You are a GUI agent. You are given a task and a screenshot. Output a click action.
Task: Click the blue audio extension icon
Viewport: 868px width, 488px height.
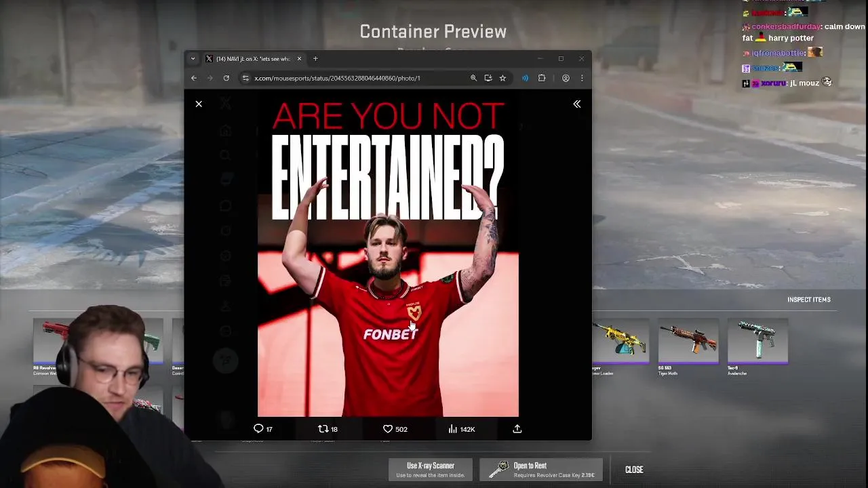(525, 78)
